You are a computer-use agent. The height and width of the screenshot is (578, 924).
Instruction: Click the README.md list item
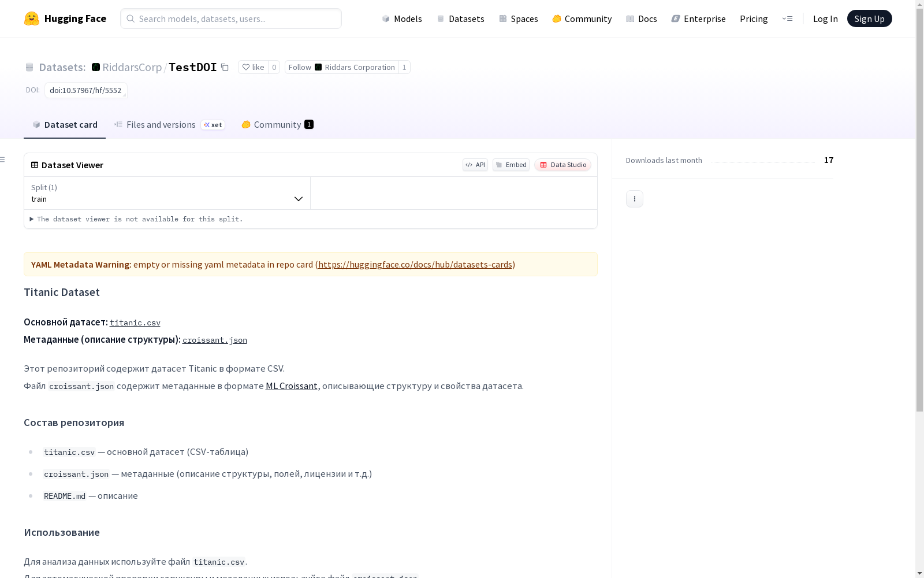pos(91,496)
